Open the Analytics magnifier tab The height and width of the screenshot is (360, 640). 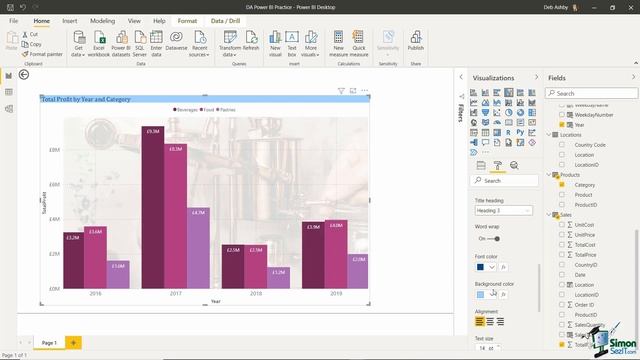514,165
